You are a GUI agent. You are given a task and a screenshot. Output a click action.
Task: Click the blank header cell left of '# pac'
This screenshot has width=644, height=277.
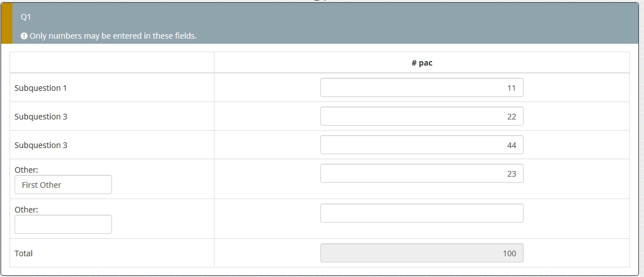[x=112, y=63]
